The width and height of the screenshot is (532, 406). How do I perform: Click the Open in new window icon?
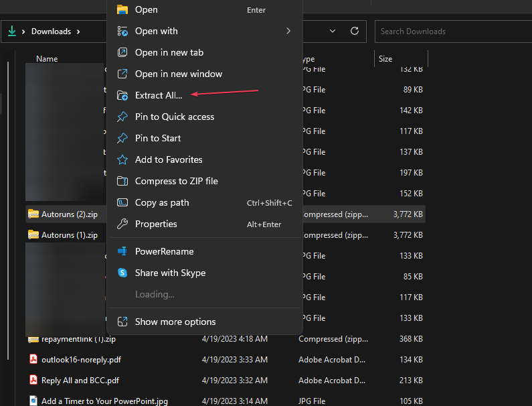coord(122,74)
